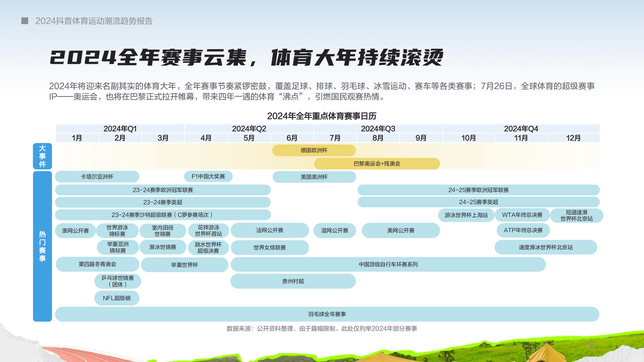Screen dimensions: 644x362
Task: Click the 贵州村超 event bar
Action: [293, 281]
